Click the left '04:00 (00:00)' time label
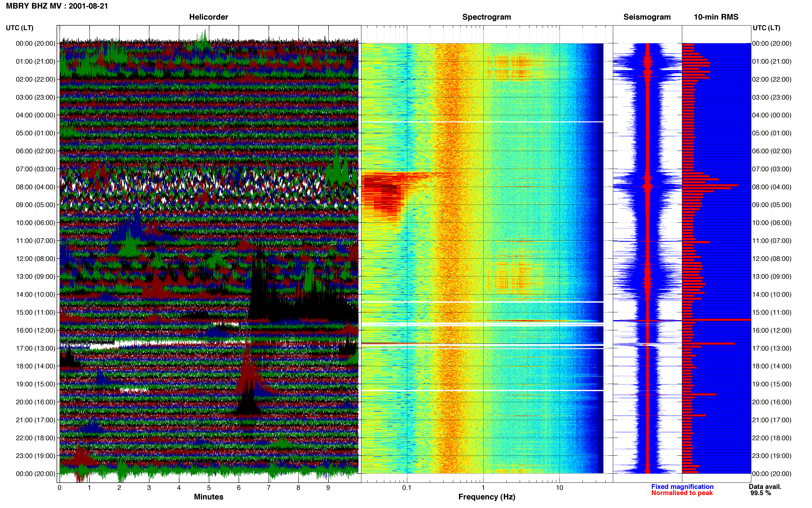The width and height of the screenshot is (812, 508). tap(36, 115)
